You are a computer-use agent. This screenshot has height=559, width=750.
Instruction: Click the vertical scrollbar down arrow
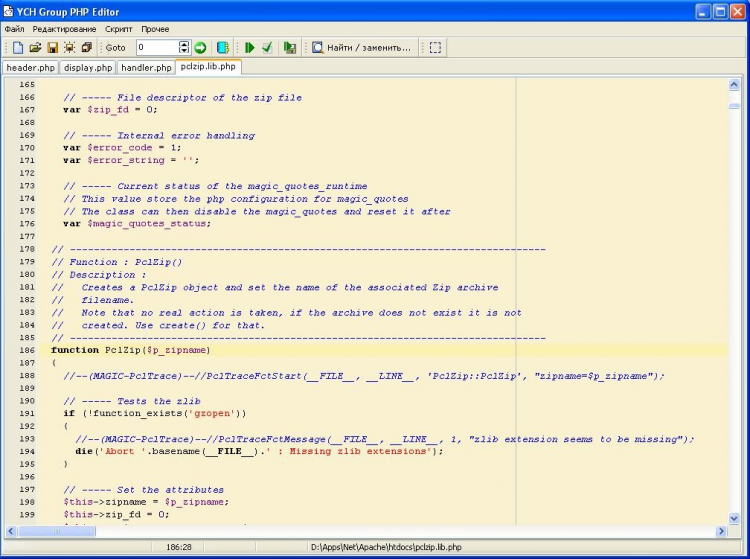pyautogui.click(x=734, y=518)
